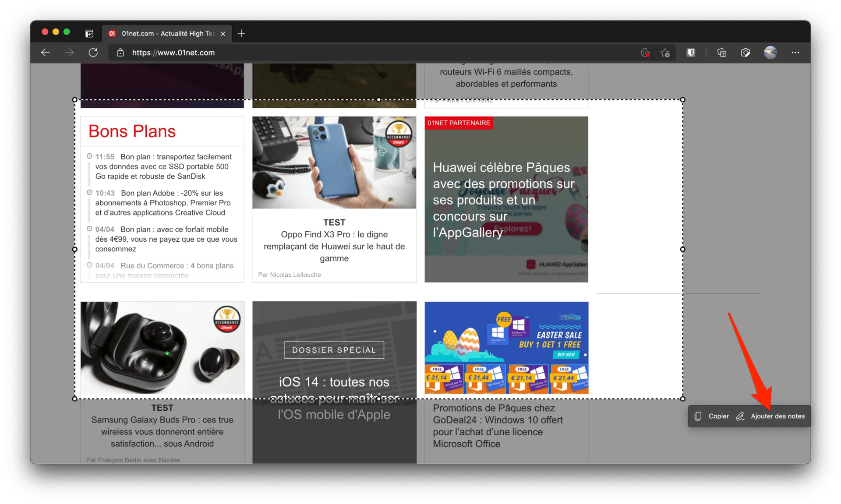The height and width of the screenshot is (504, 841).
Task: Switch to the 01net.com tab
Action: [x=162, y=33]
